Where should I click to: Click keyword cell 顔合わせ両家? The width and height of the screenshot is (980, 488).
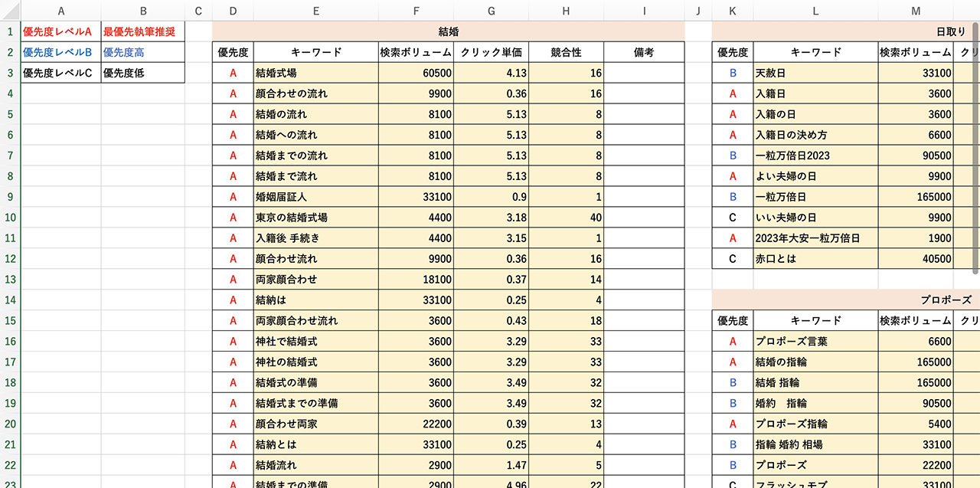point(316,424)
